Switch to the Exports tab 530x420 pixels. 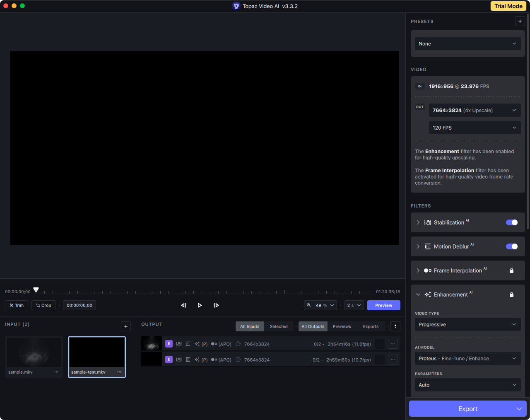371,326
